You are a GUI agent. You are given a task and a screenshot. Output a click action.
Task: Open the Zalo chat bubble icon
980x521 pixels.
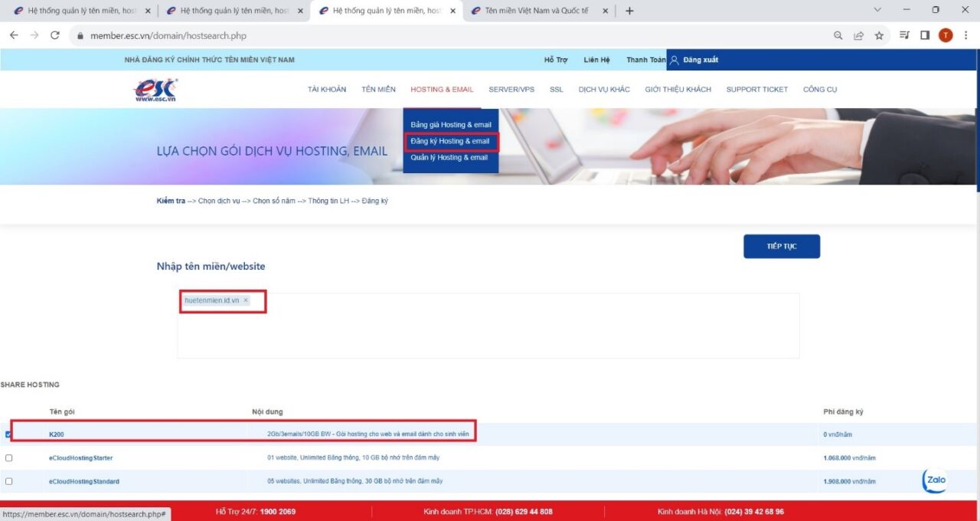click(934, 480)
